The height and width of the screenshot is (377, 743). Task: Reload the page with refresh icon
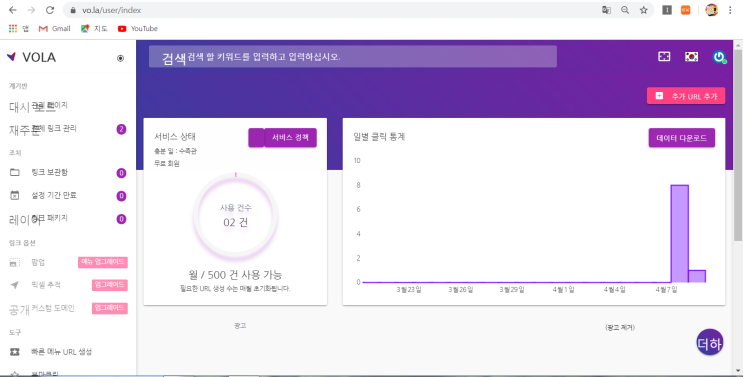click(x=50, y=10)
